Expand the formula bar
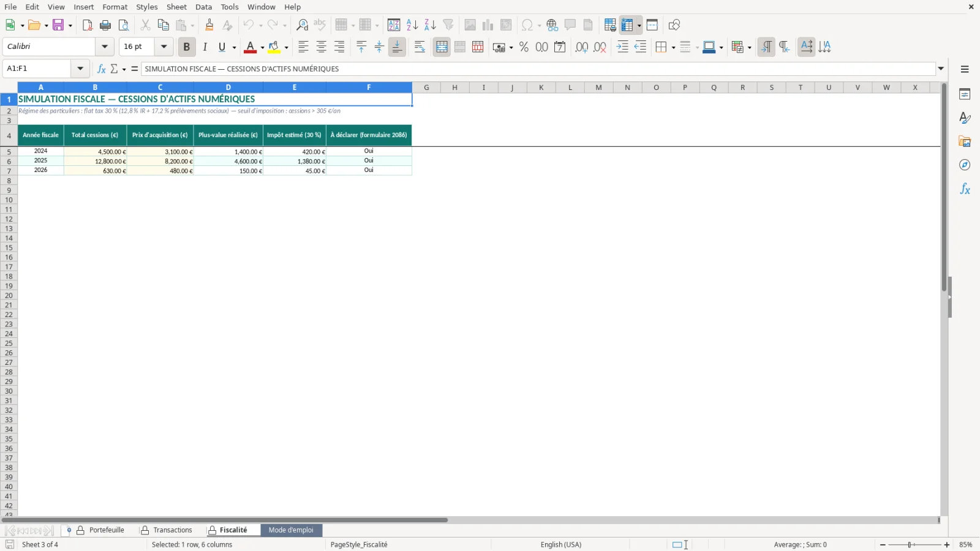 [x=941, y=69]
